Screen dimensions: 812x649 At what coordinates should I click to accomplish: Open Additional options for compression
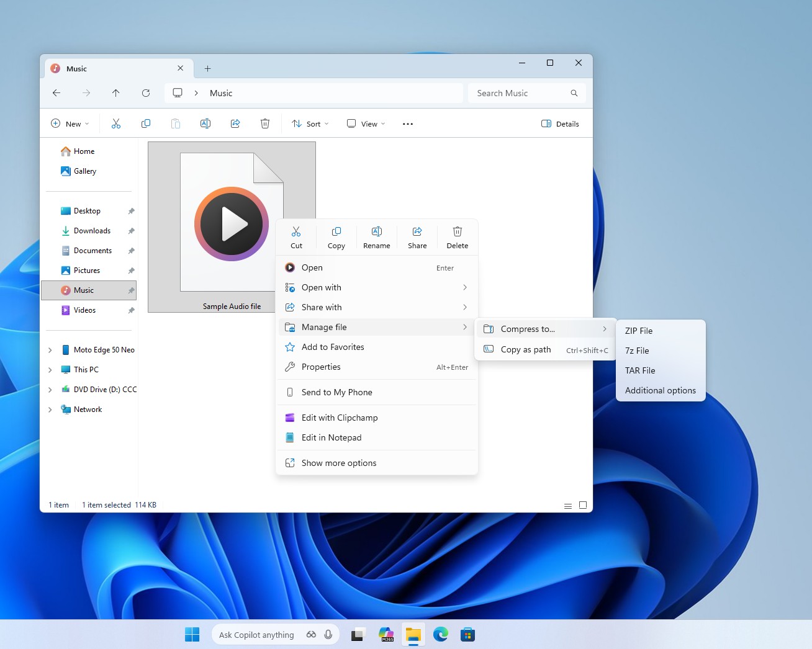point(660,390)
